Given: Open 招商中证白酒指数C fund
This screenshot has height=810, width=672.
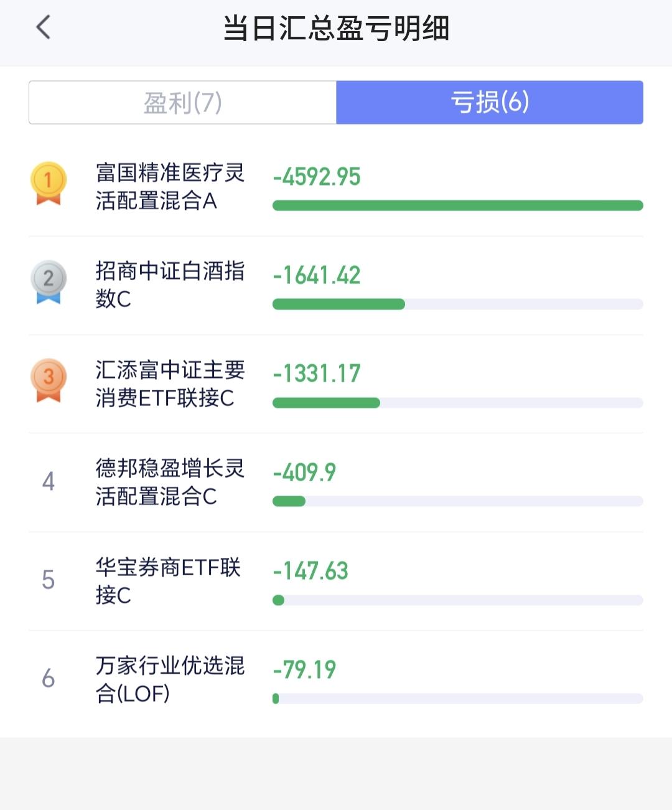Looking at the screenshot, I should 170,285.
